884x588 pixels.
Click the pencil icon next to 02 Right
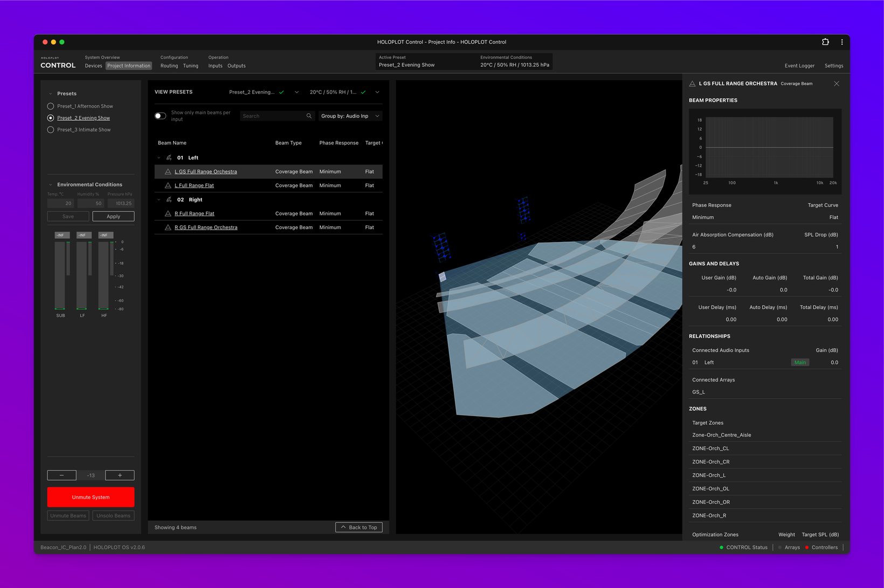169,199
